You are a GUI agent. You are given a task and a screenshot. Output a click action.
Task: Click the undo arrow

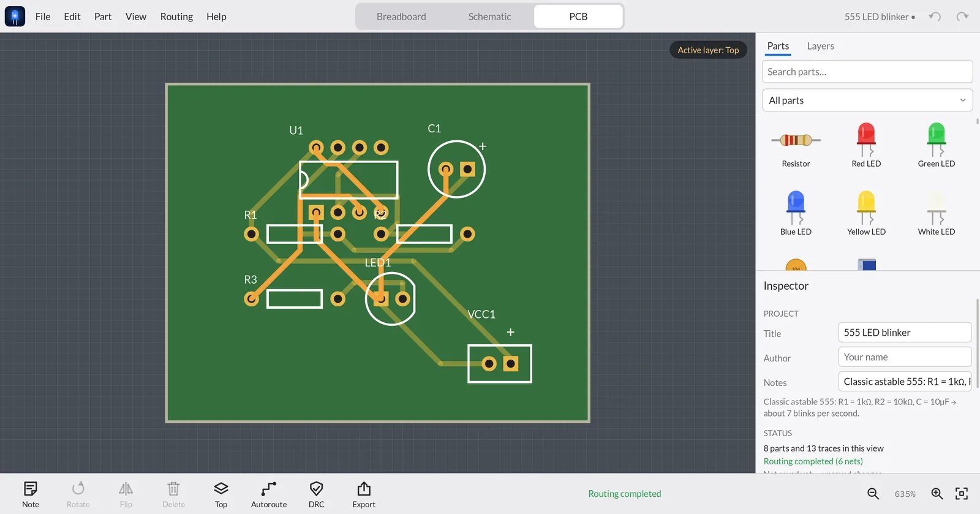click(x=935, y=17)
